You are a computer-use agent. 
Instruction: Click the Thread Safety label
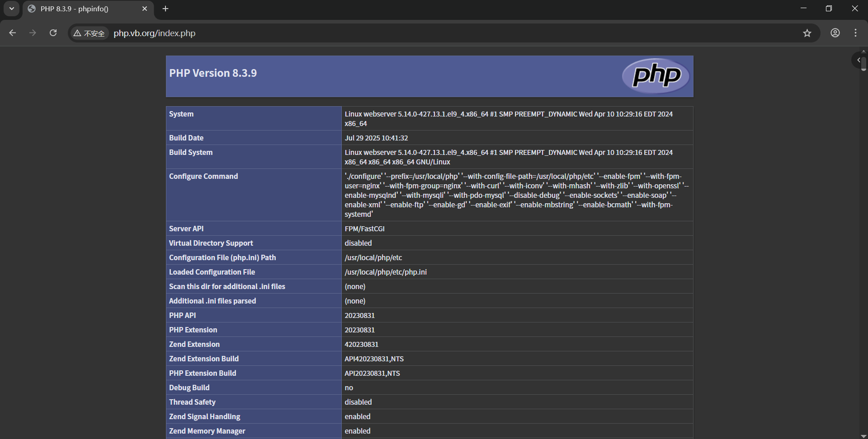click(x=192, y=402)
